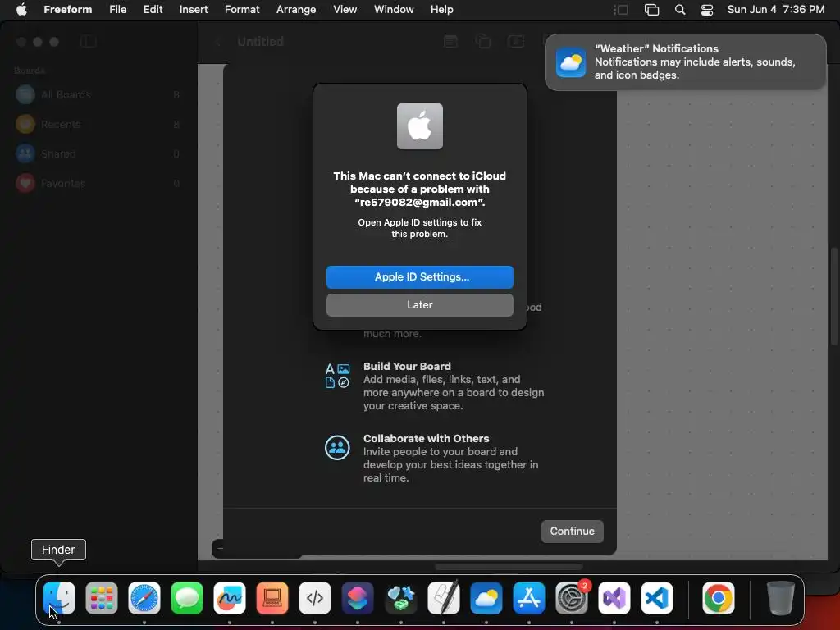Open the Insert menu

click(x=194, y=10)
